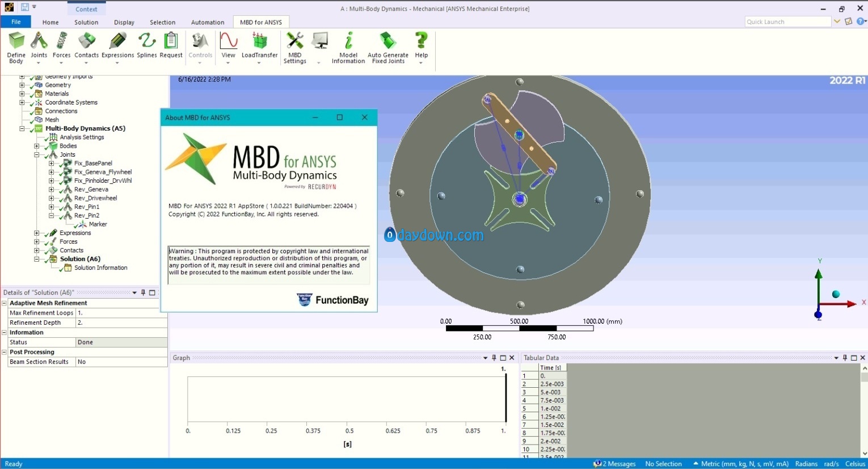
Task: Open the Selection ribbon tab
Action: coord(163,22)
